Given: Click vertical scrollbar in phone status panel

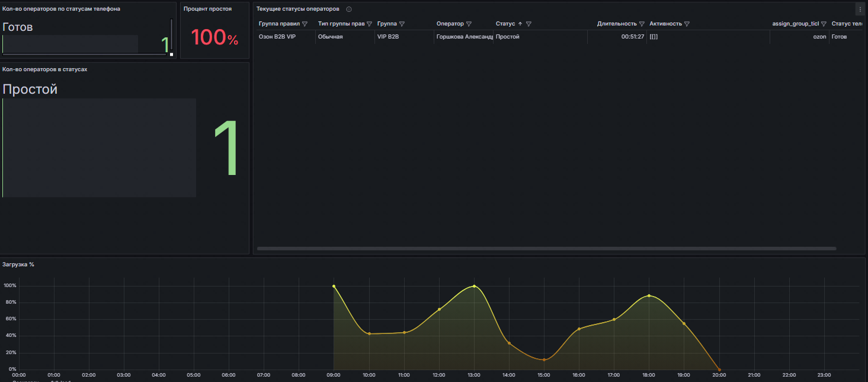Looking at the screenshot, I should pos(172,34).
